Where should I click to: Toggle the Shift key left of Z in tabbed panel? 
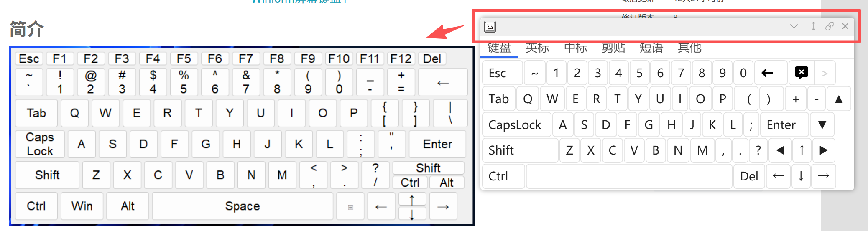coord(520,150)
